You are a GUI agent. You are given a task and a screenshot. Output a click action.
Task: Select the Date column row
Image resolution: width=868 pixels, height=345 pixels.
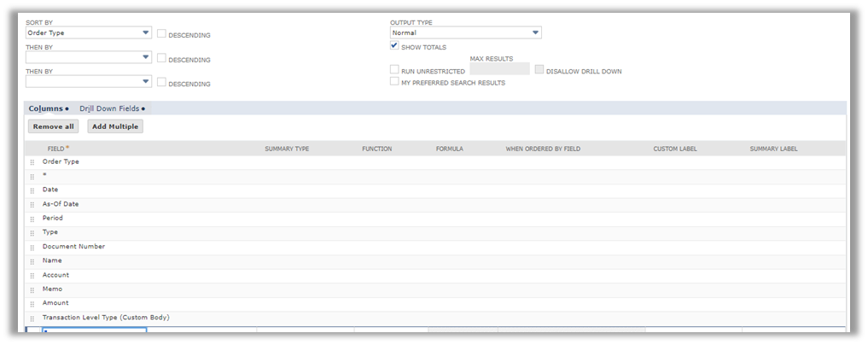[435, 190]
